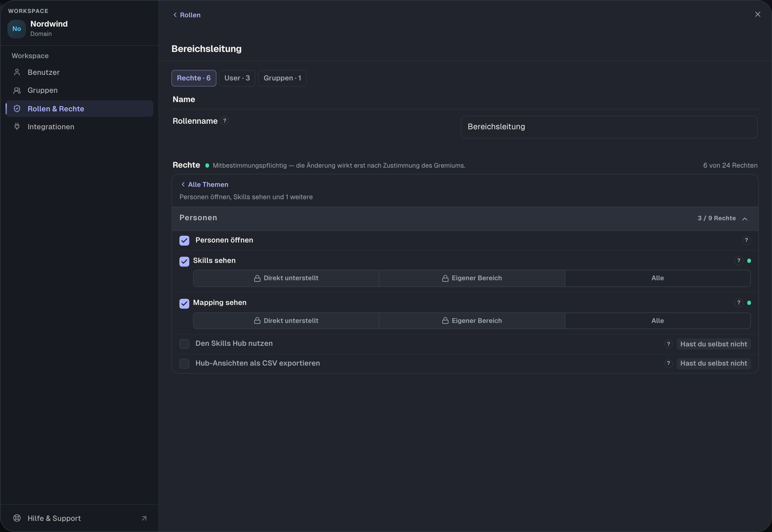Click Hast du selbst nicht badge for CSV export
Image resolution: width=772 pixels, height=532 pixels.
click(x=713, y=363)
